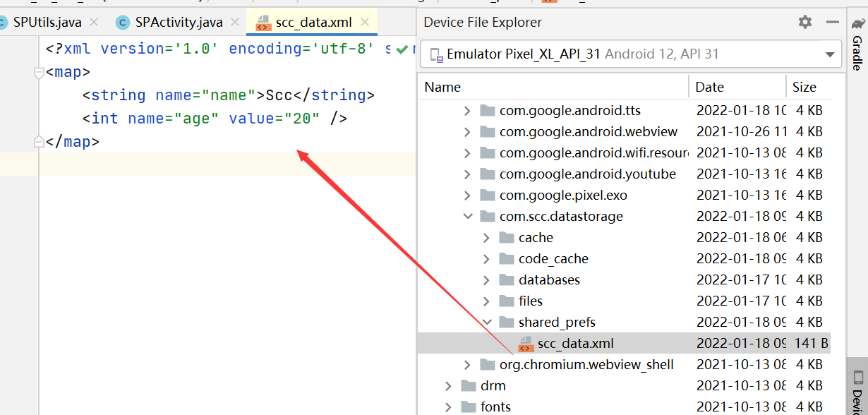Close the scc_data.xml tab
The image size is (868, 415).
tap(364, 22)
